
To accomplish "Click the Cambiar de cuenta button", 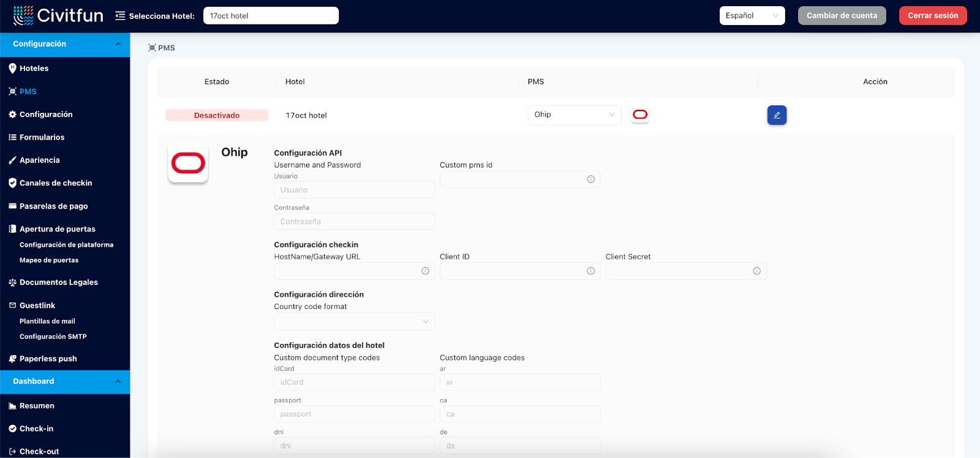I will click(x=842, y=15).
